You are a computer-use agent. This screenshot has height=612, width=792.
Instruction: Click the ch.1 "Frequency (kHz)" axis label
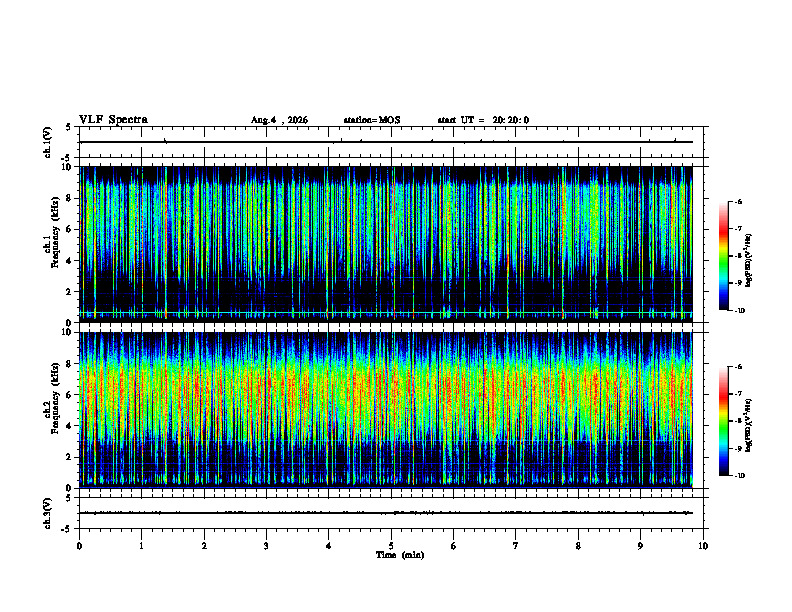pyautogui.click(x=55, y=232)
